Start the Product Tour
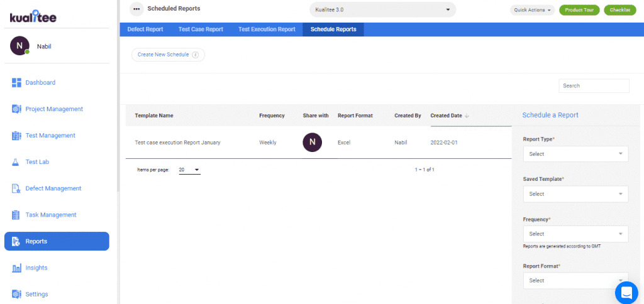Viewport: 644px width, 304px height. tap(579, 10)
